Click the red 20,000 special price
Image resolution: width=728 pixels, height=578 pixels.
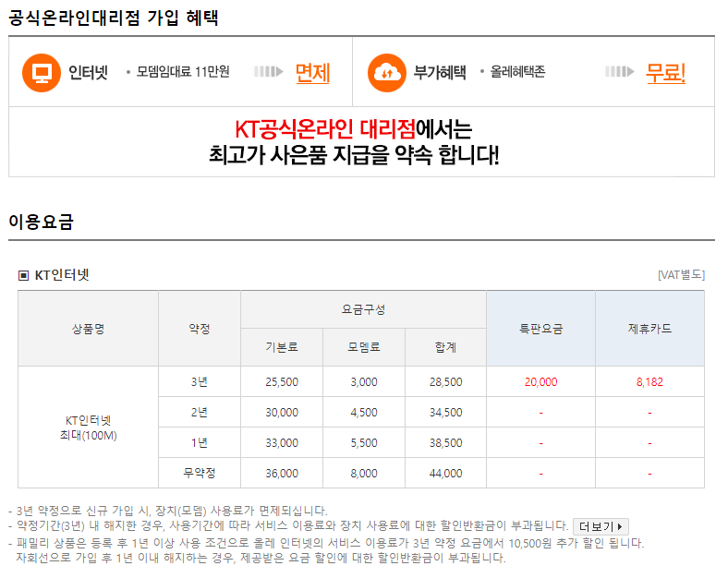click(x=540, y=382)
